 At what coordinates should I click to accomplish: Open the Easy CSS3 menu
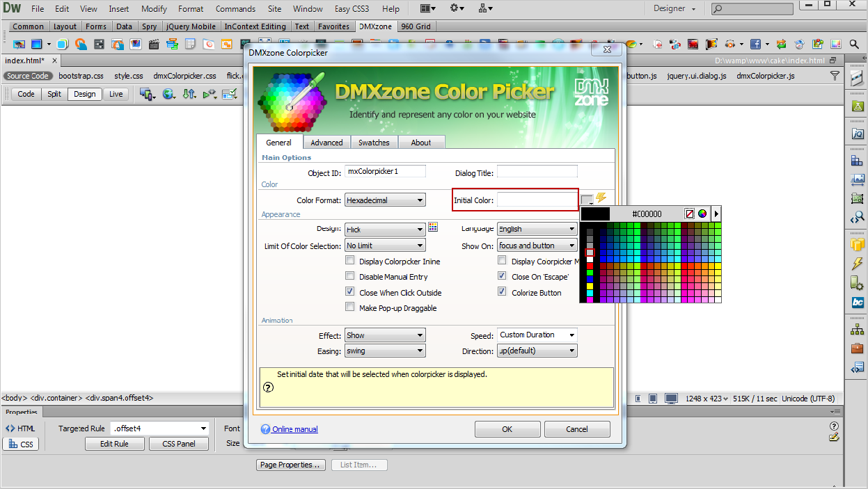[x=352, y=9]
